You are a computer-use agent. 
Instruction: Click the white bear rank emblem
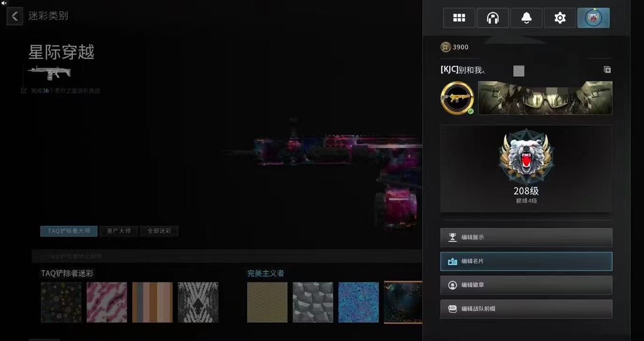click(526, 156)
